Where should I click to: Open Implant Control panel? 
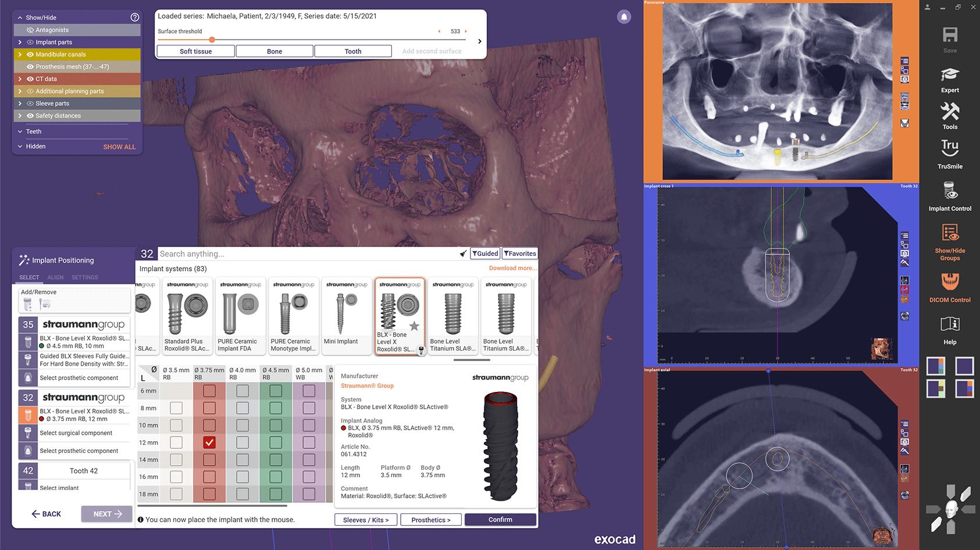point(950,190)
